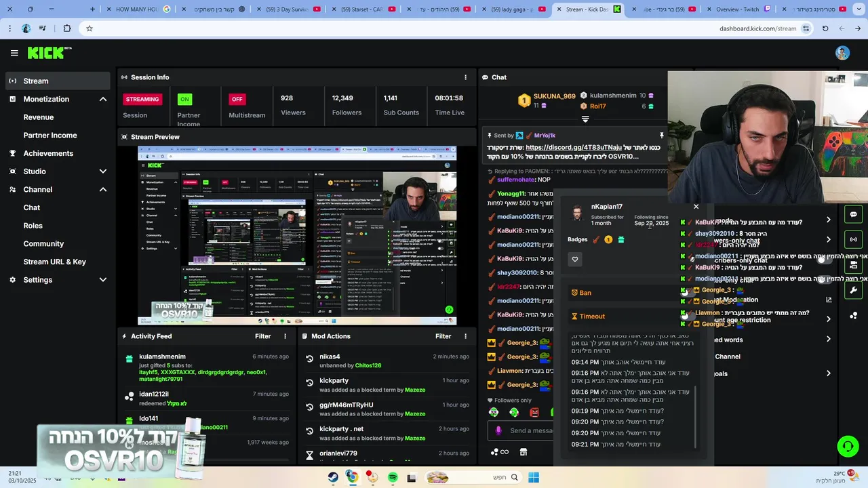This screenshot has width=868, height=488.
Task: Switch to the lady gaga YouTube tab
Action: [515, 9]
